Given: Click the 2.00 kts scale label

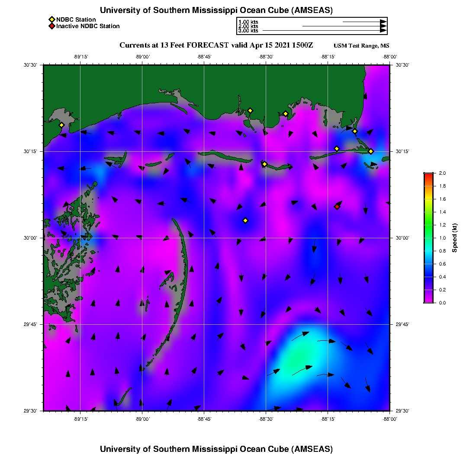Looking at the screenshot, I should click(x=248, y=26).
